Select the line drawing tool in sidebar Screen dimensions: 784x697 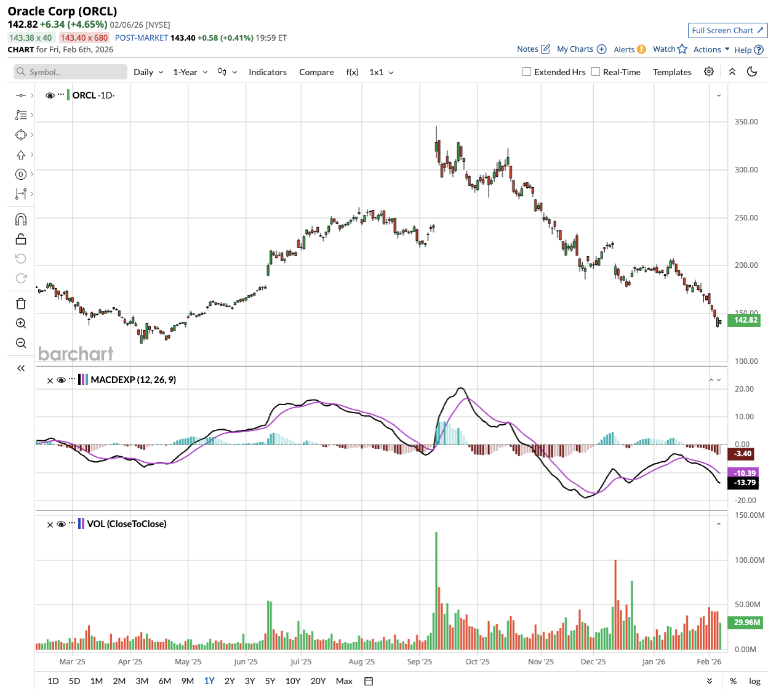click(x=20, y=95)
